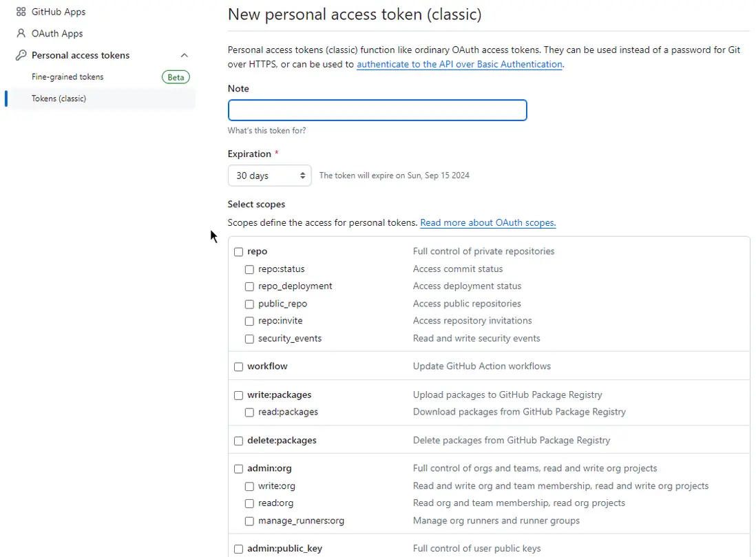Open Fine-grained tokens in the sidebar

pos(67,77)
